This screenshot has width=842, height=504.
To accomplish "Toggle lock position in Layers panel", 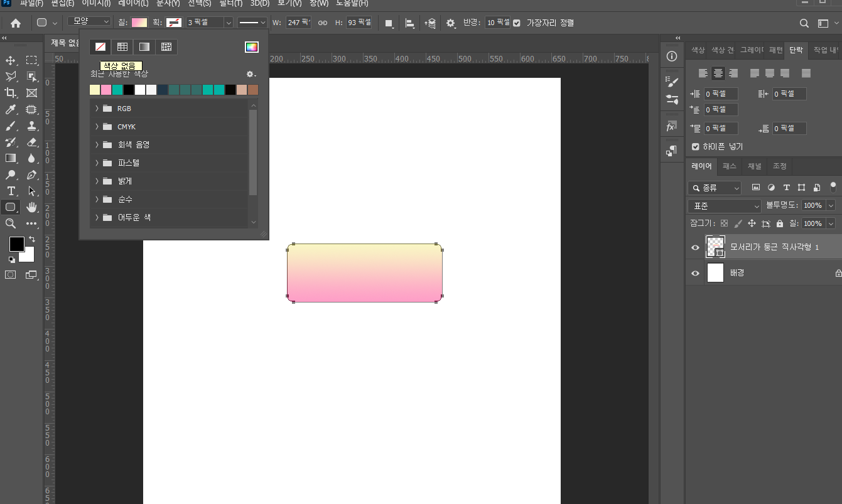I will click(x=752, y=223).
